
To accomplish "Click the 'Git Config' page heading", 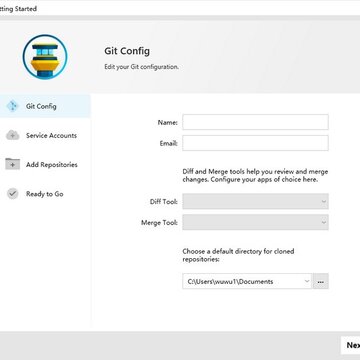I will click(127, 51).
